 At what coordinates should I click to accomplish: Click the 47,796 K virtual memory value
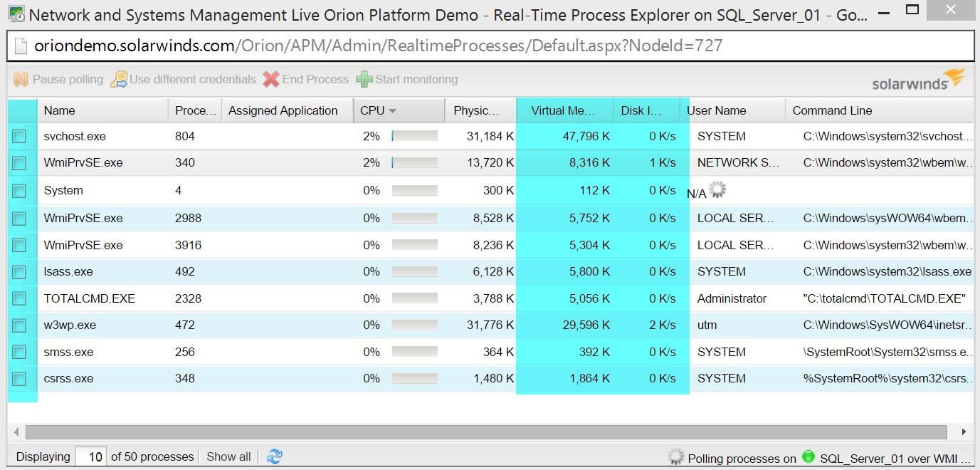click(x=586, y=136)
